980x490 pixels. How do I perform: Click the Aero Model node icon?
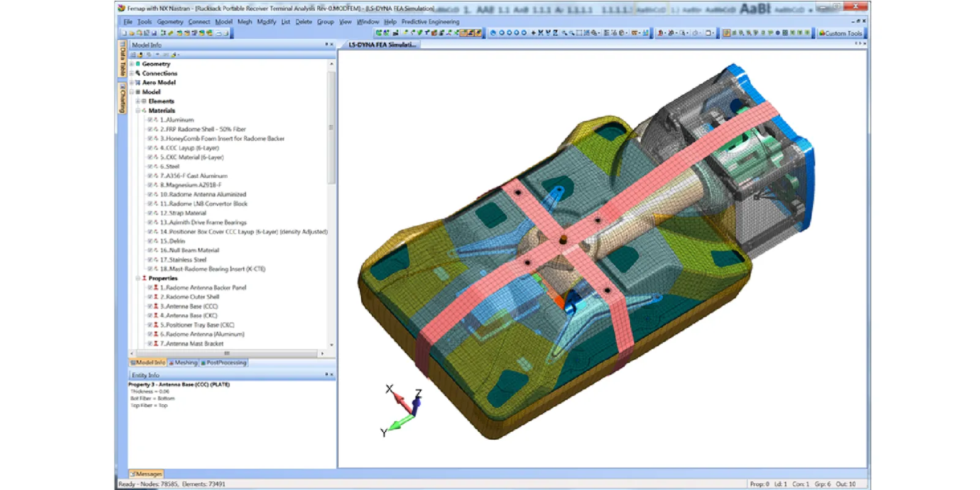(138, 82)
